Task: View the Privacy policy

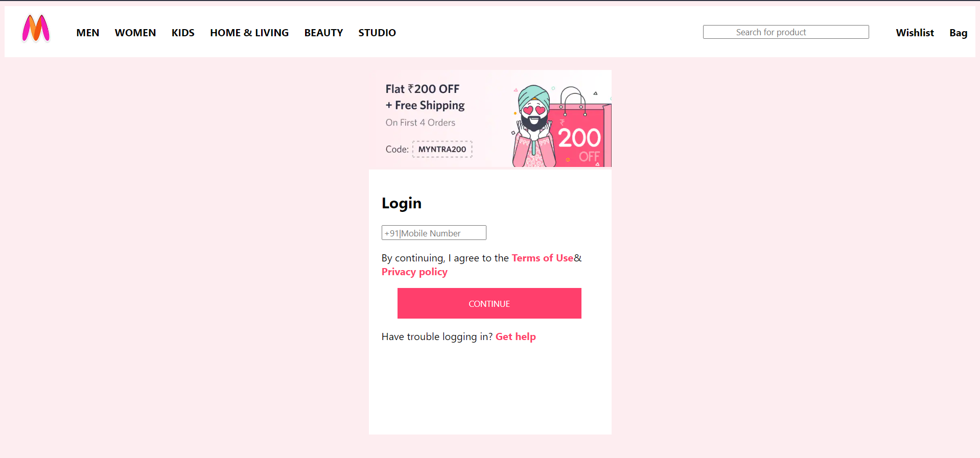Action: [414, 272]
